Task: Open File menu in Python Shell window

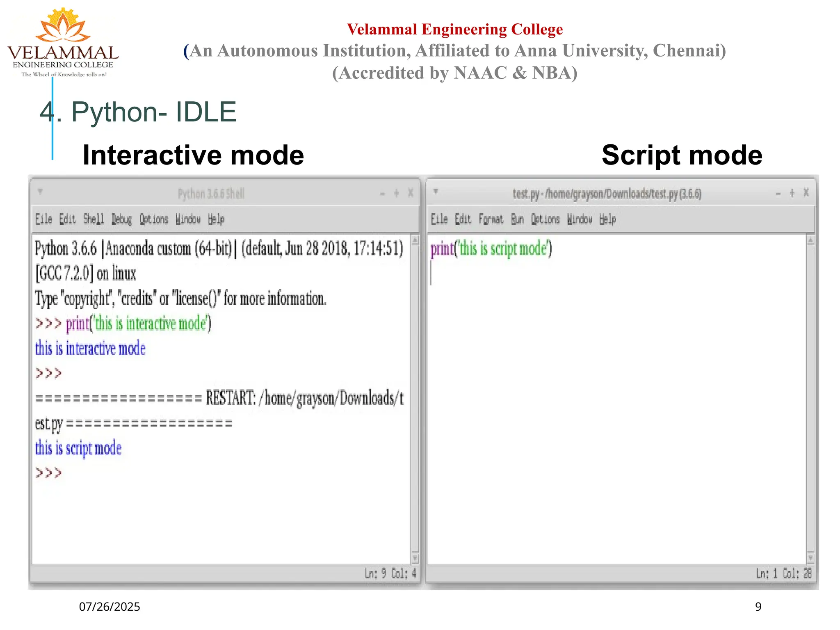Action: coord(43,219)
